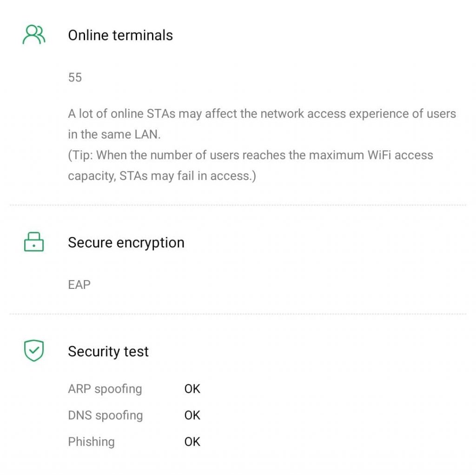Click the online STAs warning paragraph

pos(262,114)
